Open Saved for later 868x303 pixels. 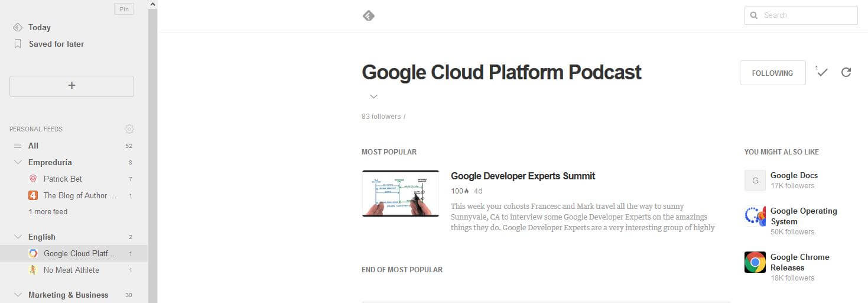(56, 44)
